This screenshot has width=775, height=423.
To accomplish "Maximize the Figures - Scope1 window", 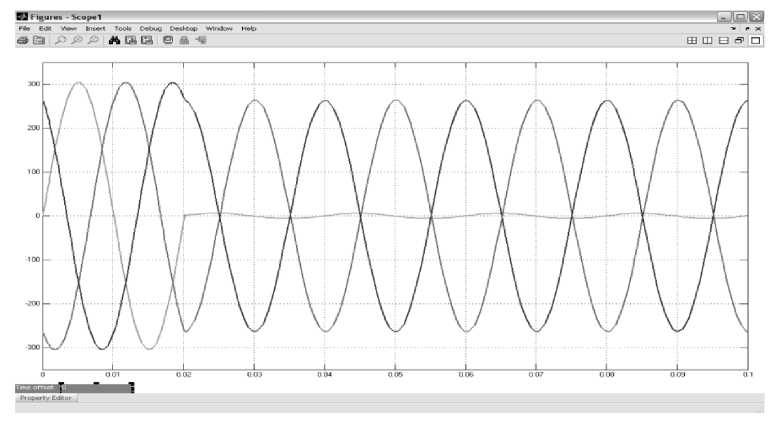I will coord(740,17).
